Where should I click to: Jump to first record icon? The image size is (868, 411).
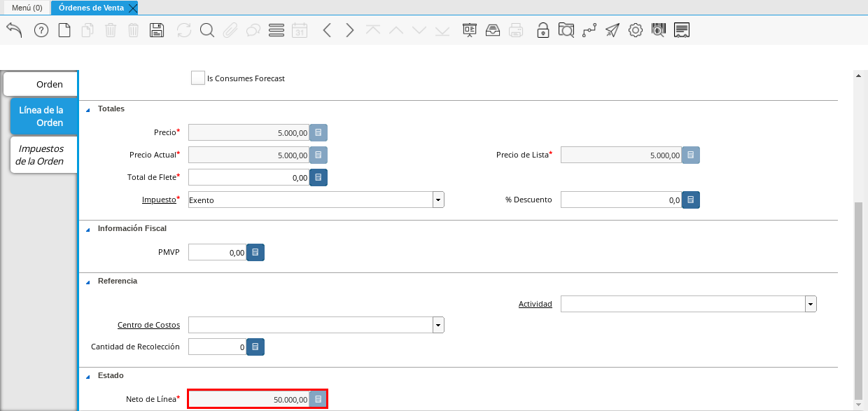pos(373,30)
